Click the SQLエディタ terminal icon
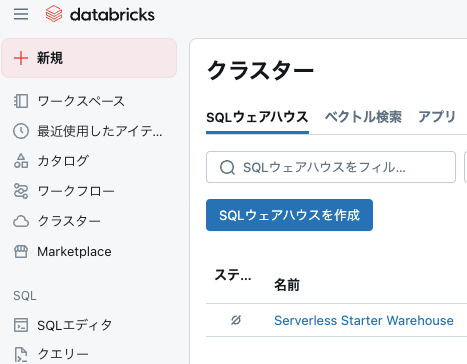This screenshot has height=364, width=467. pyautogui.click(x=21, y=325)
